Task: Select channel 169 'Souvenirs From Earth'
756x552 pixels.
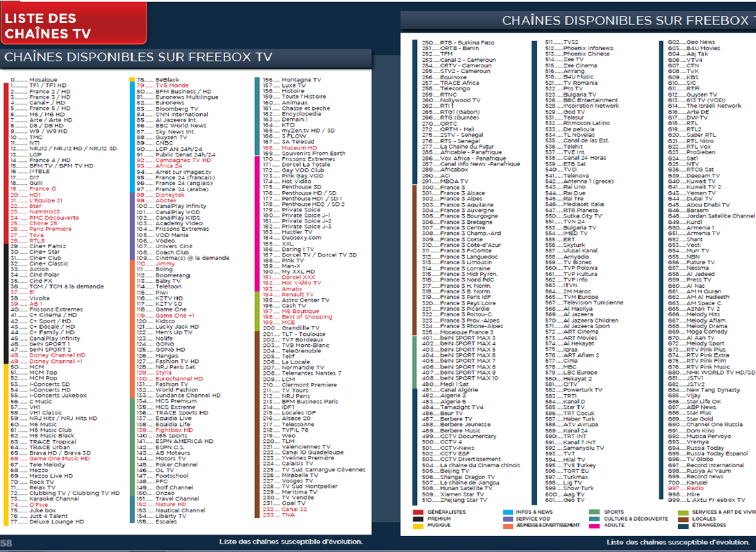Action: point(304,154)
